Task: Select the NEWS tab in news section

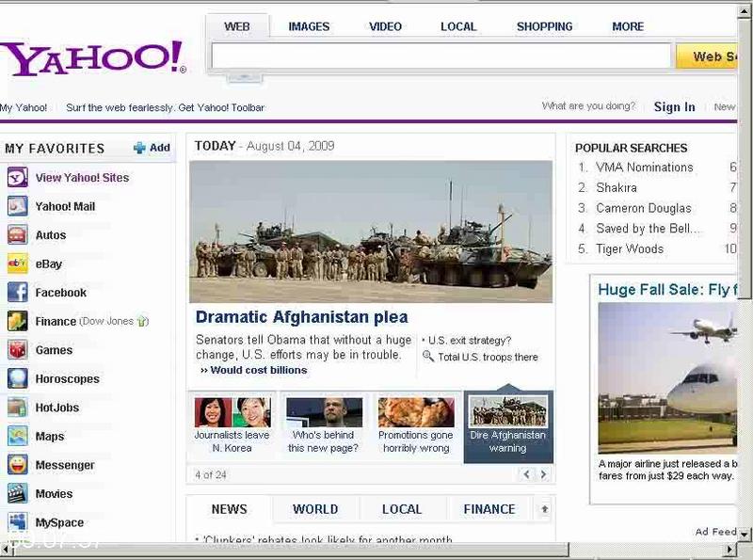Action: 229,509
